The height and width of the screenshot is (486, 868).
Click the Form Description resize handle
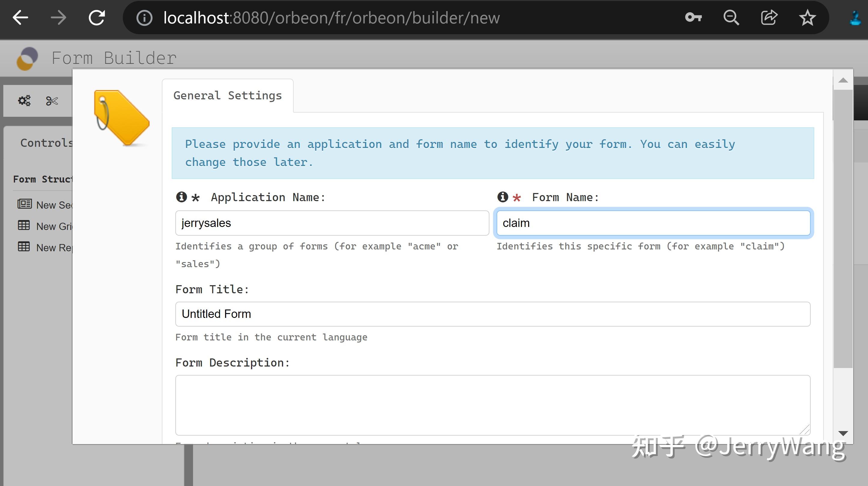coord(804,430)
